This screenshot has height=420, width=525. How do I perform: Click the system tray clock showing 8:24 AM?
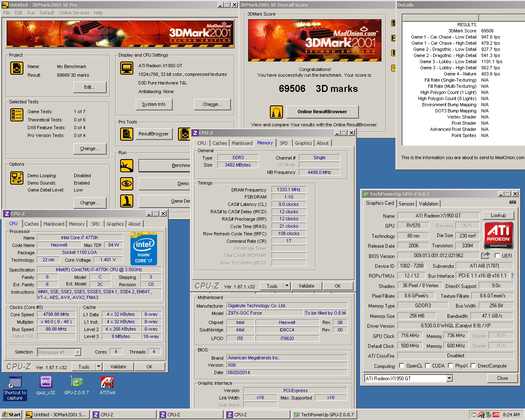point(511,415)
